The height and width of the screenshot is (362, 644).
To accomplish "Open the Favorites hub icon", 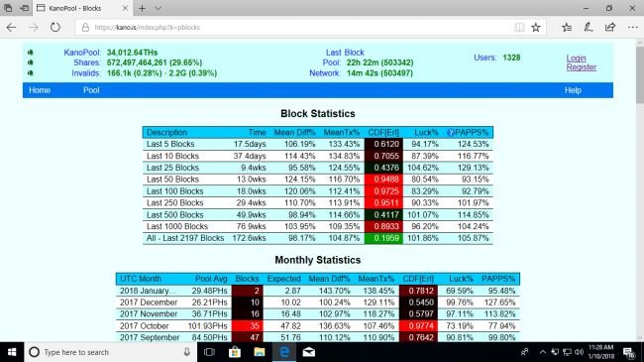I will tap(567, 28).
